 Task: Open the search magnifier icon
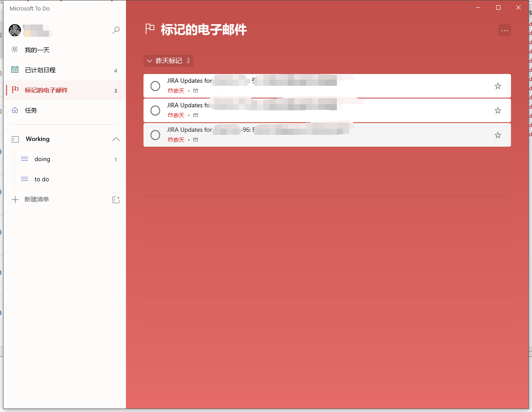point(116,30)
